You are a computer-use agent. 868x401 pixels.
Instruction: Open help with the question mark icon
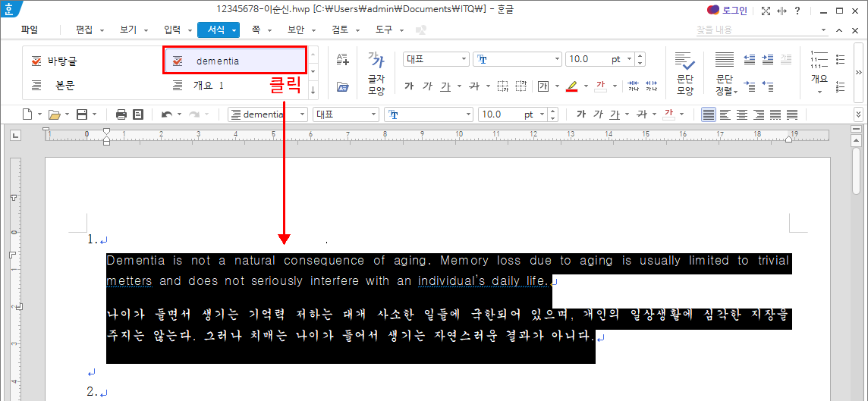(797, 11)
